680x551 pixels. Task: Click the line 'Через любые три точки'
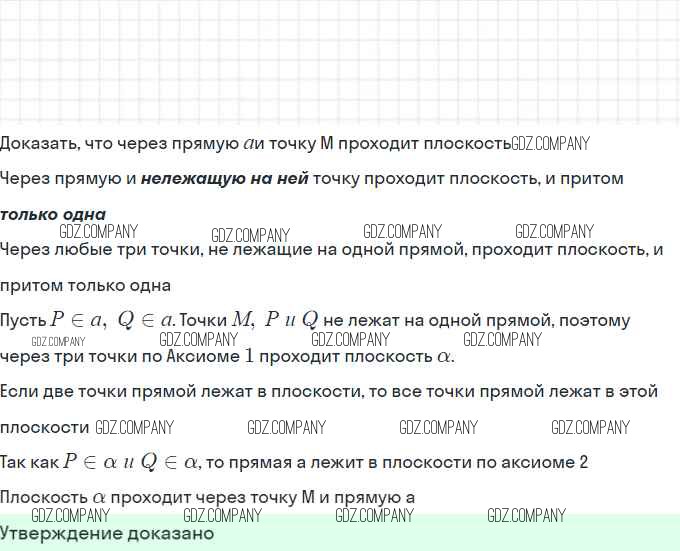coord(330,249)
